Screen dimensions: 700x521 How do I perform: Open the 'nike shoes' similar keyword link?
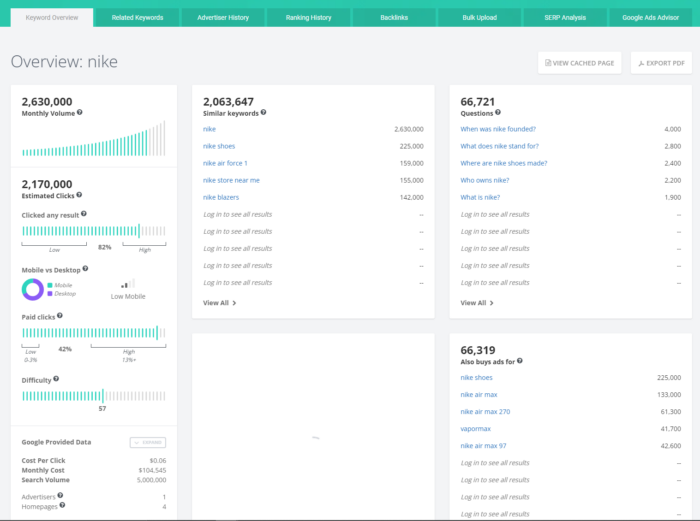(x=219, y=146)
